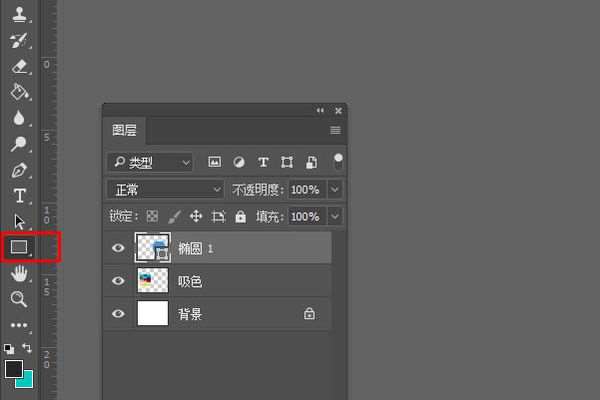The width and height of the screenshot is (600, 400).
Task: Select the Eraser tool
Action: pyautogui.click(x=19, y=66)
